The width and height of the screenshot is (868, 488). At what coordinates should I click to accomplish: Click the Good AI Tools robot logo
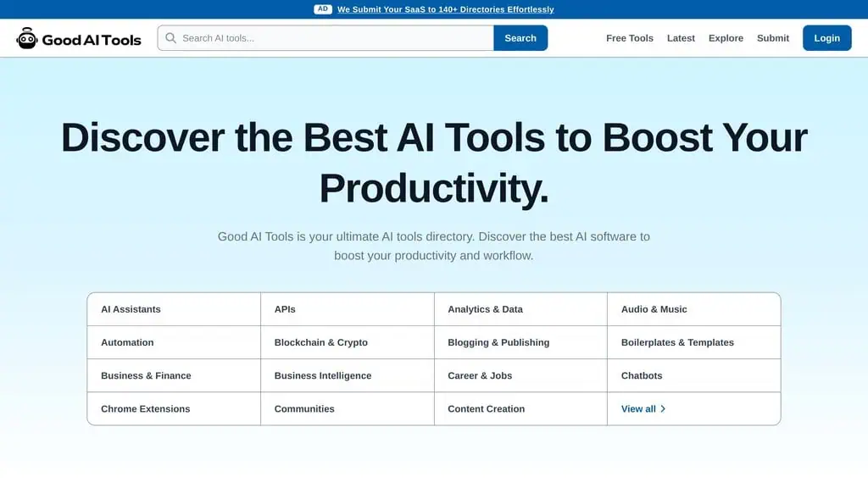pyautogui.click(x=26, y=38)
